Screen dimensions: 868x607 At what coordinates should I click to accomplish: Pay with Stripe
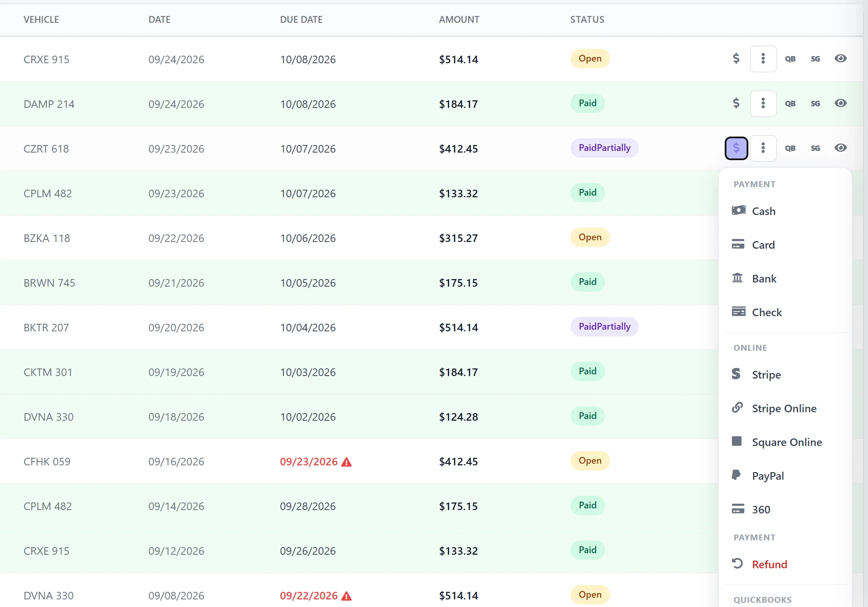pyautogui.click(x=785, y=375)
